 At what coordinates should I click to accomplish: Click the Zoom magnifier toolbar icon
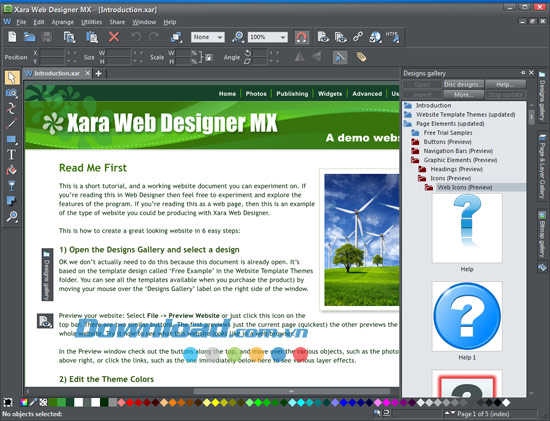click(x=238, y=37)
